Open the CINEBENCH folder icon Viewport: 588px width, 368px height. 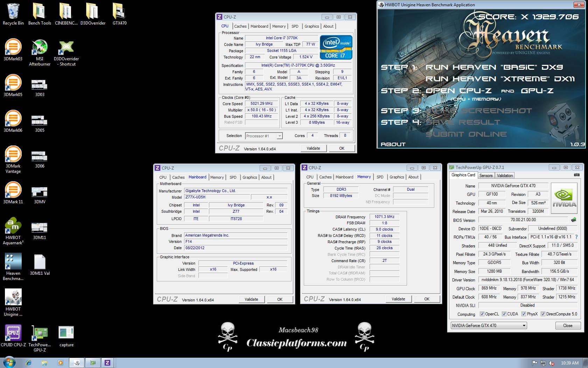click(66, 14)
